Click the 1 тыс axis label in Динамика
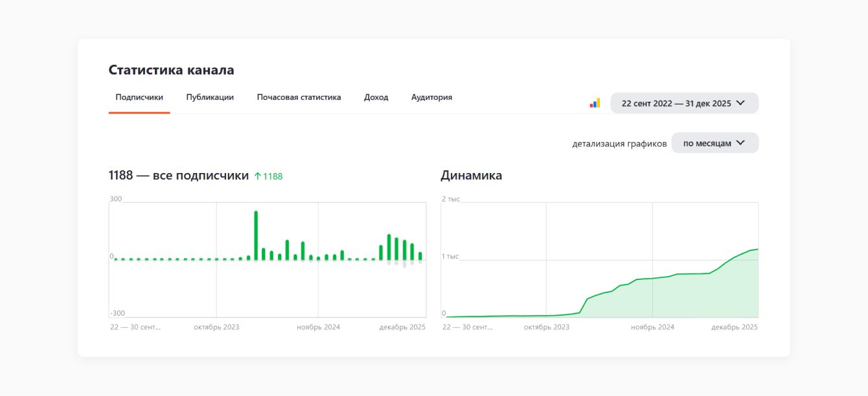868x396 pixels. coord(450,257)
